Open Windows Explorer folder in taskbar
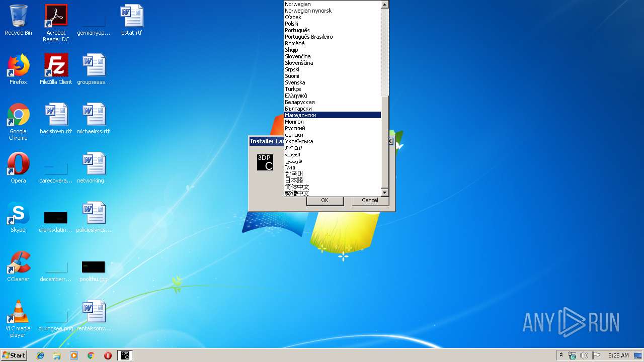 pyautogui.click(x=57, y=355)
